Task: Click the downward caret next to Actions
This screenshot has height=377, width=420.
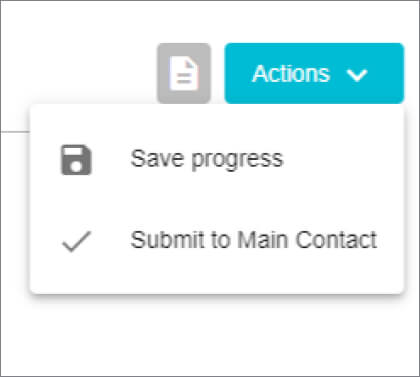Action: [x=357, y=75]
